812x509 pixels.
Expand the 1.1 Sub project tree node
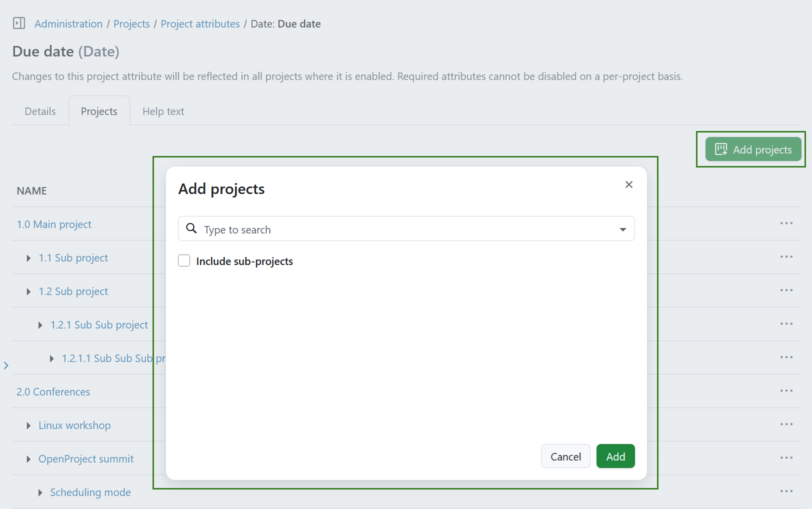tap(28, 257)
